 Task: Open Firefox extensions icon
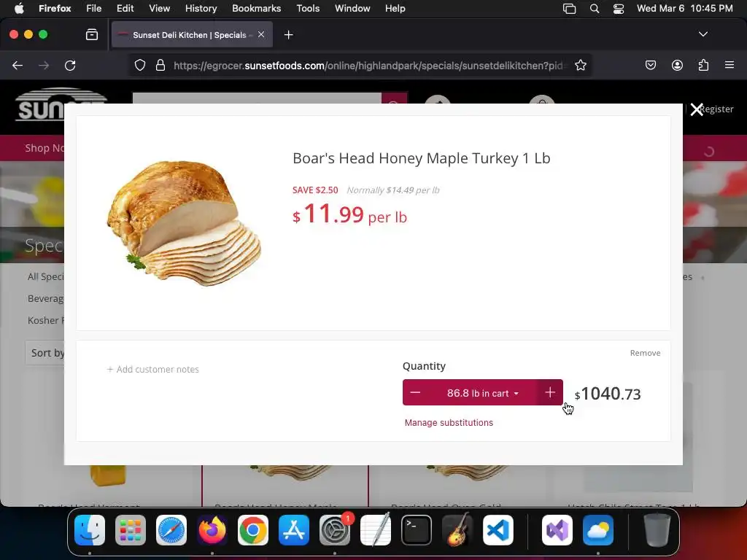tap(704, 65)
